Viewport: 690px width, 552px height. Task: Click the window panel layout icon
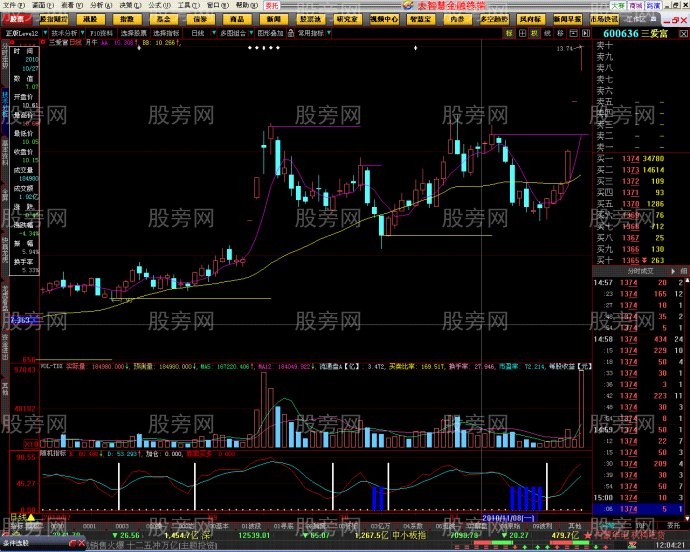tap(573, 33)
